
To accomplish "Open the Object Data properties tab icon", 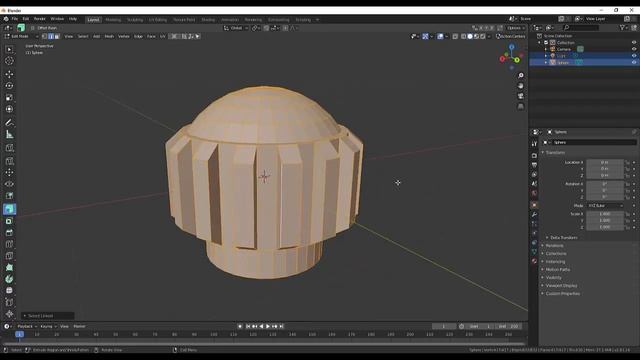I will [x=534, y=252].
